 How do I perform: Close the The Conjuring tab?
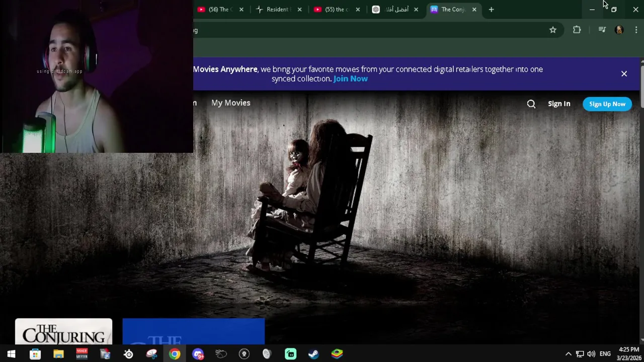pyautogui.click(x=474, y=9)
